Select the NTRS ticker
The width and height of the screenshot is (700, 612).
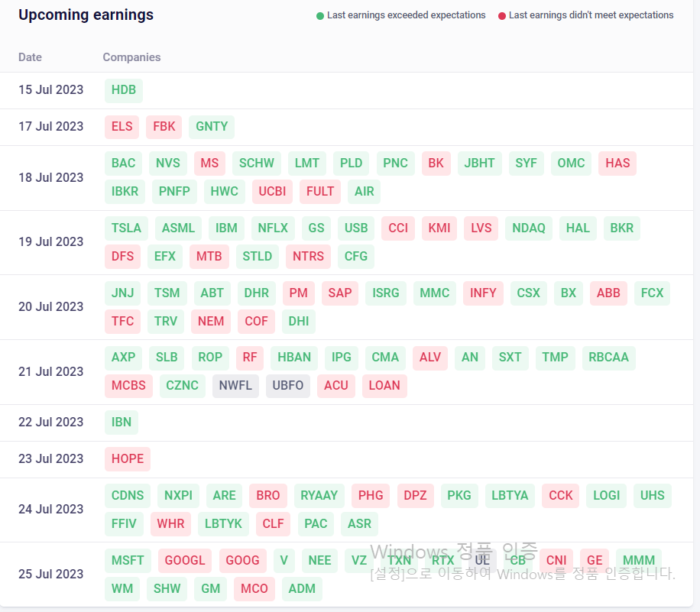[308, 256]
